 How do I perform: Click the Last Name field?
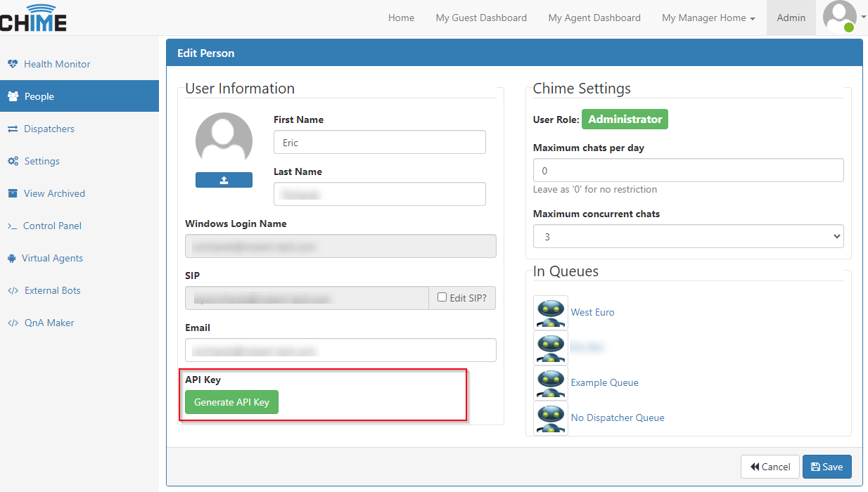(x=379, y=194)
